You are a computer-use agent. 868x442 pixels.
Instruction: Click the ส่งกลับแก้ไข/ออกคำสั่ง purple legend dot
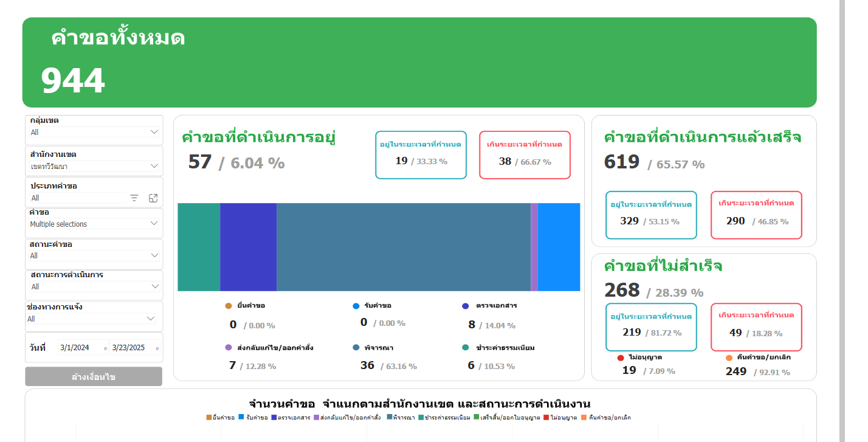pos(229,348)
